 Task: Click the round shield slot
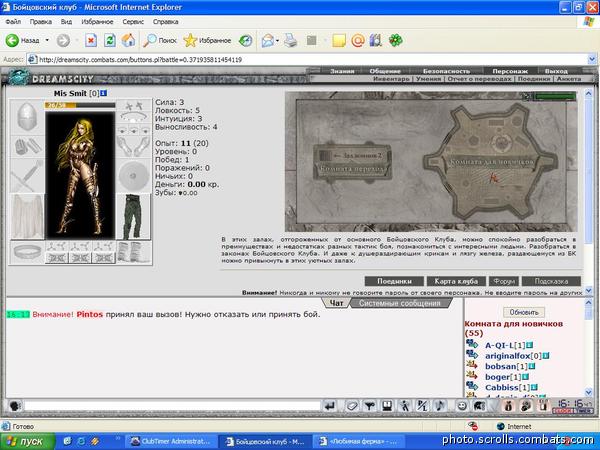pyautogui.click(x=134, y=176)
